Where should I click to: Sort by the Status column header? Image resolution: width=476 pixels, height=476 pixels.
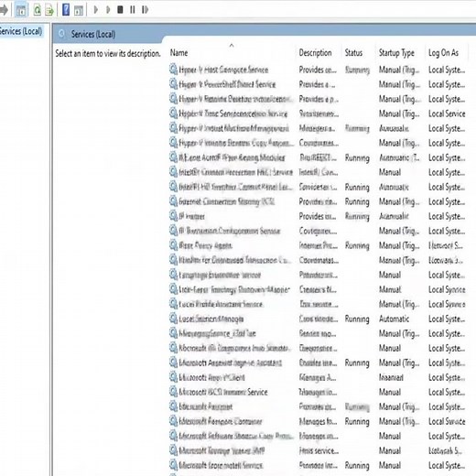(x=353, y=53)
